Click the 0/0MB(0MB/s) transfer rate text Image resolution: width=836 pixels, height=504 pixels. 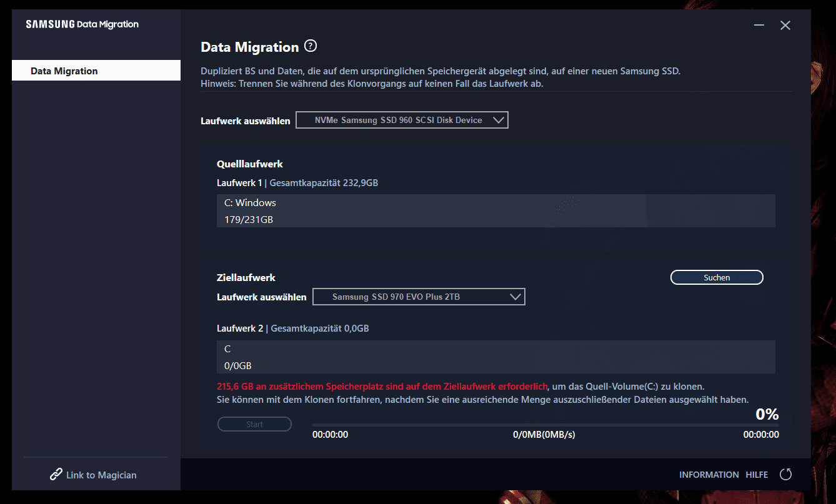point(544,435)
